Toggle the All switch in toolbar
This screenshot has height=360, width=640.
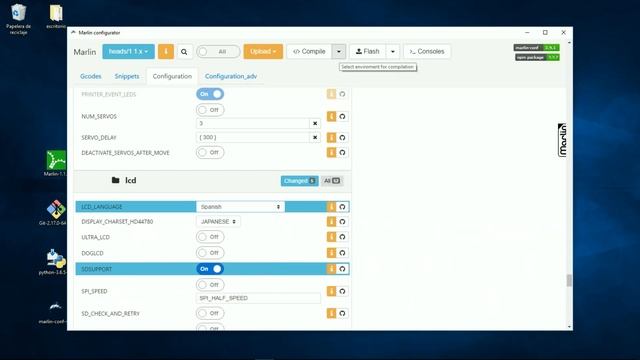[x=218, y=51]
